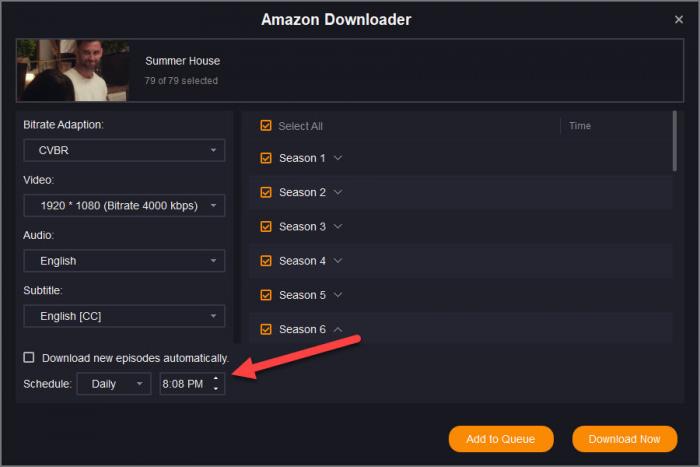The height and width of the screenshot is (467, 700).
Task: Decrease schedule time with down arrow
Action: point(216,389)
